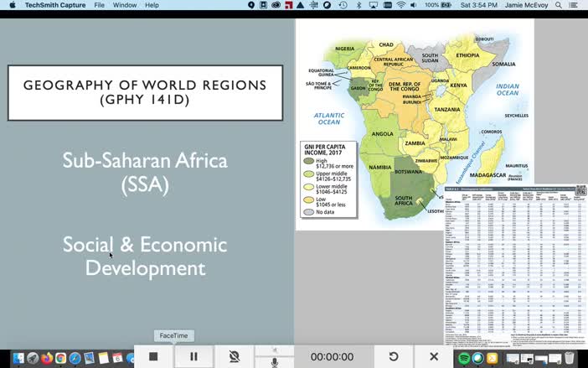Open the File menu
This screenshot has width=588, height=368.
click(x=99, y=5)
